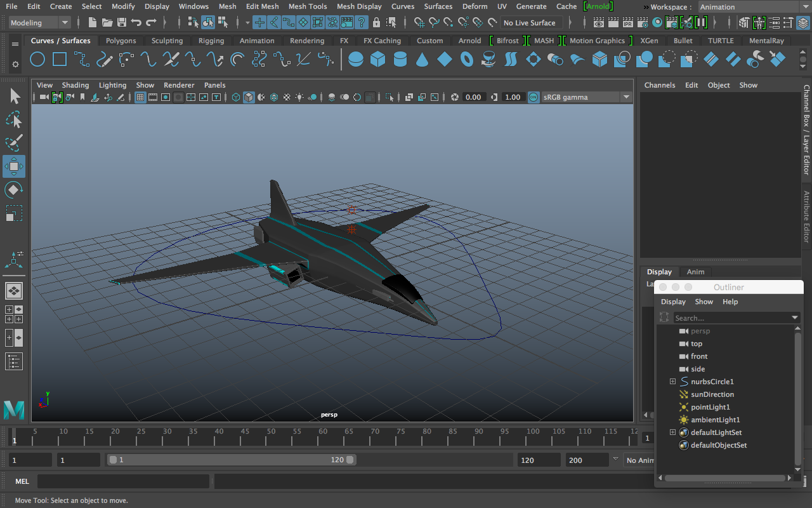Open the Mesh Tools menu
Image resolution: width=812 pixels, height=508 pixels.
tap(307, 6)
